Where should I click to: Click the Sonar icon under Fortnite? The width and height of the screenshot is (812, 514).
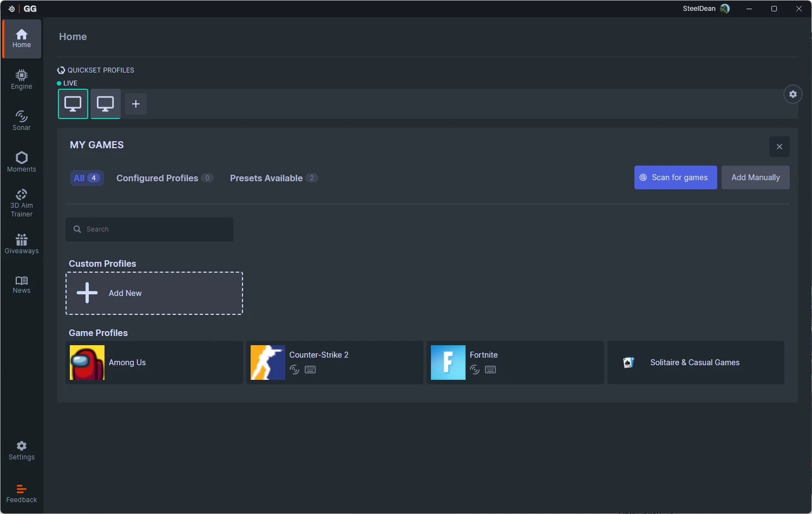coord(475,370)
